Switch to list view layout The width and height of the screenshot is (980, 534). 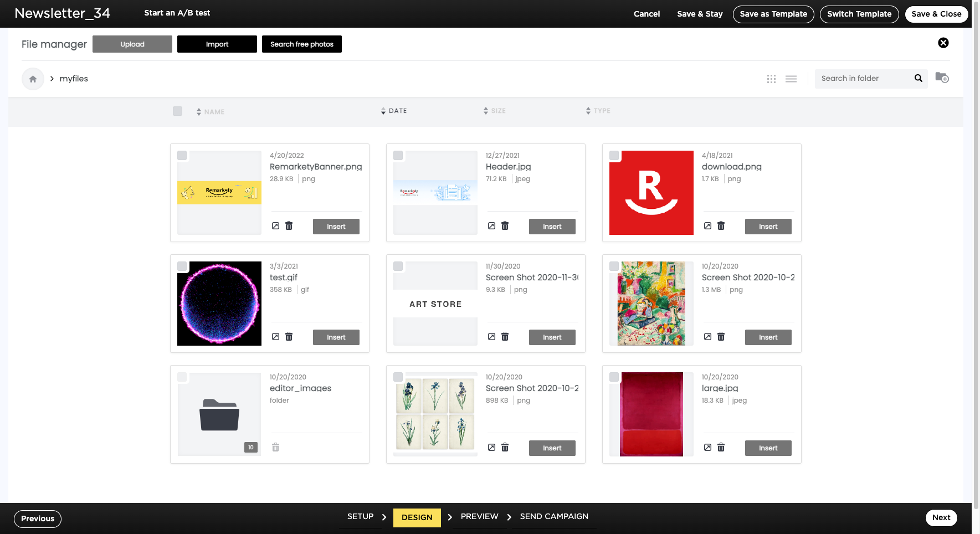(x=791, y=79)
